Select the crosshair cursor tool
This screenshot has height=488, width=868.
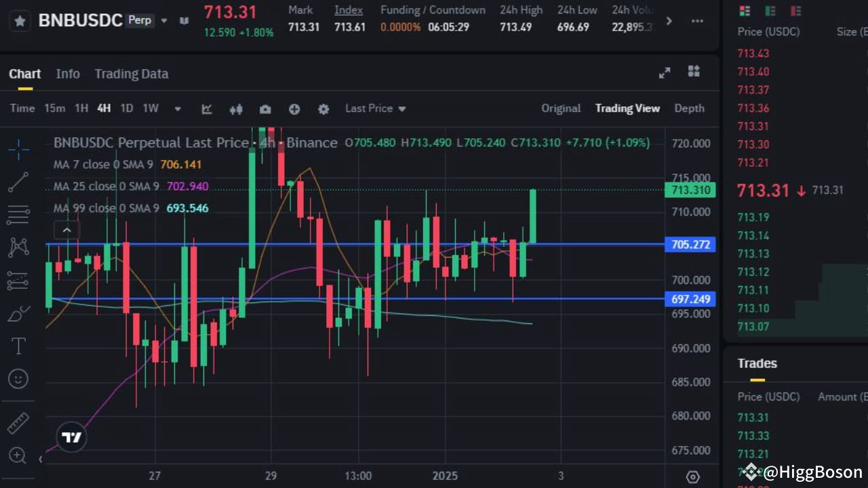[18, 148]
